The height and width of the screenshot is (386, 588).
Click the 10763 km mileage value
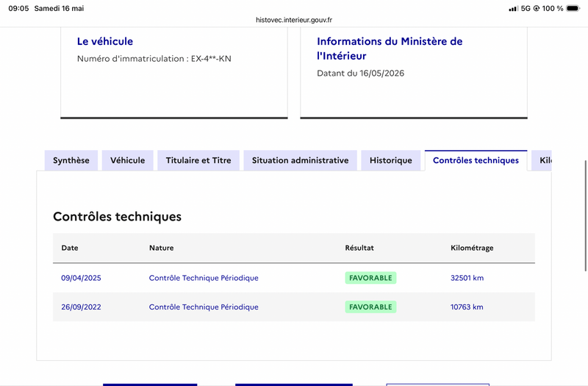(x=467, y=307)
